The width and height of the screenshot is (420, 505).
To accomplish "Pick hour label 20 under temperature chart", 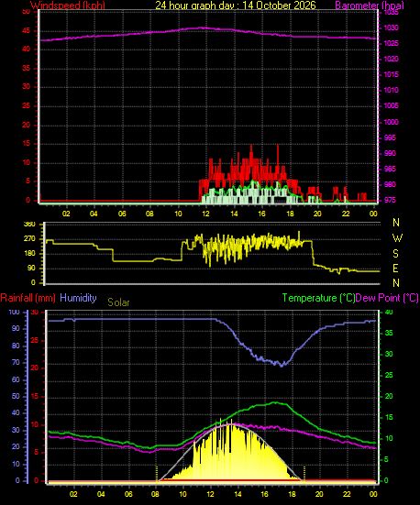I will (319, 494).
